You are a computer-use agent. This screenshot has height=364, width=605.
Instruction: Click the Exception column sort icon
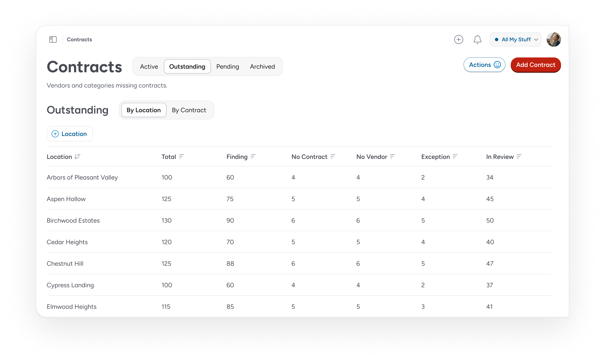pyautogui.click(x=455, y=156)
